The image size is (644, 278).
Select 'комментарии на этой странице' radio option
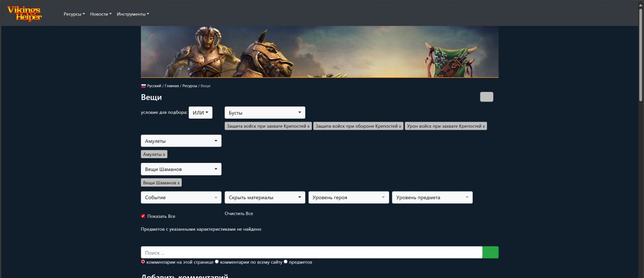143,262
